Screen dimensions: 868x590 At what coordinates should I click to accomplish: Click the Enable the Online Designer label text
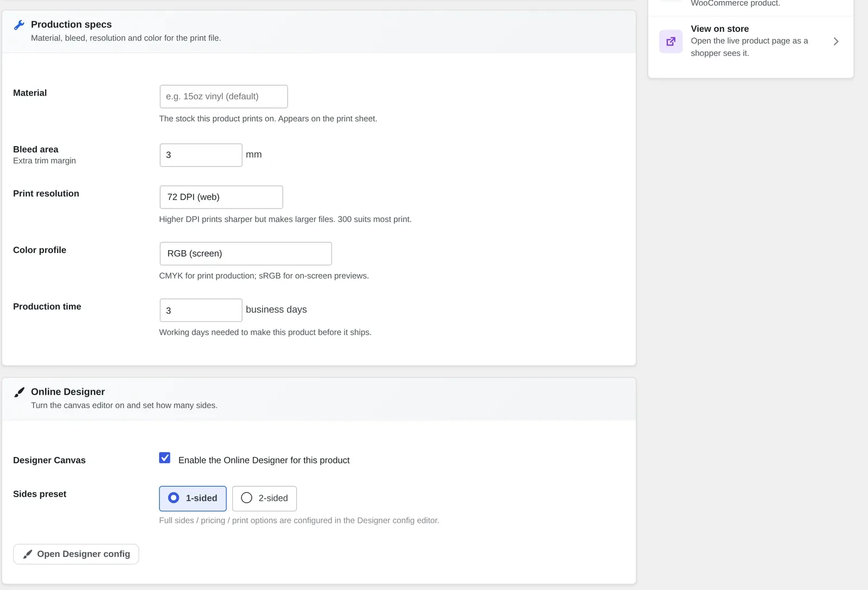pos(264,460)
